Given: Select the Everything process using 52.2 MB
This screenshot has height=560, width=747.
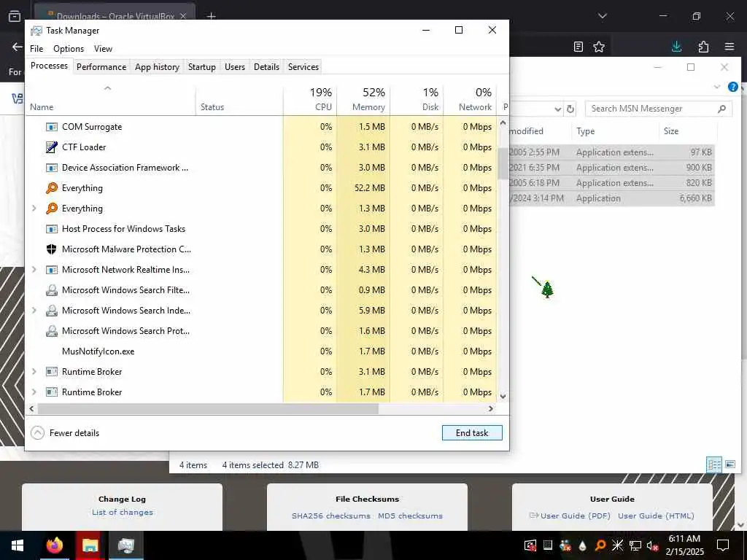Looking at the screenshot, I should point(261,188).
